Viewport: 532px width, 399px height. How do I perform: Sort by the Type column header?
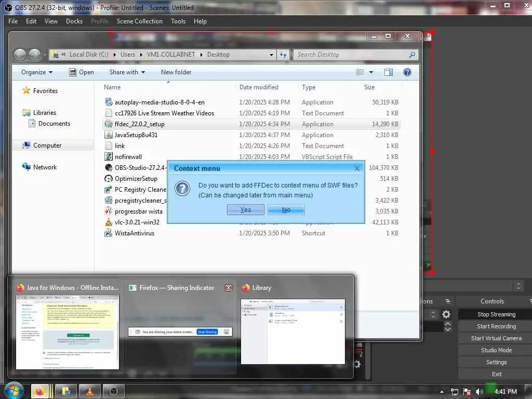pyautogui.click(x=309, y=87)
